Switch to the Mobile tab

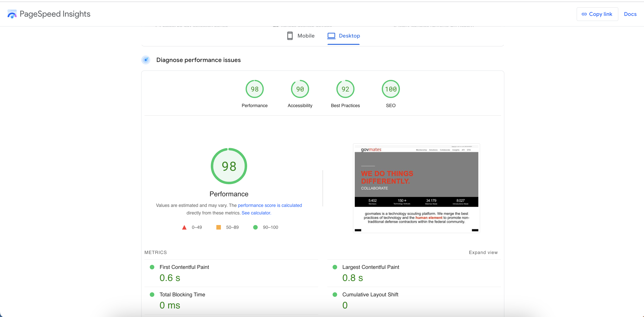coord(301,36)
